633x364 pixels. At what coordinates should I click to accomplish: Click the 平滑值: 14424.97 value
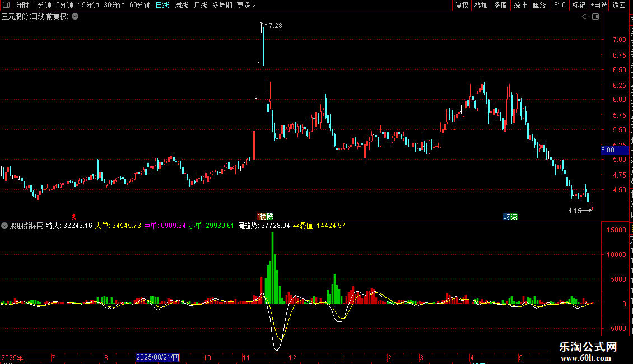pyautogui.click(x=319, y=226)
